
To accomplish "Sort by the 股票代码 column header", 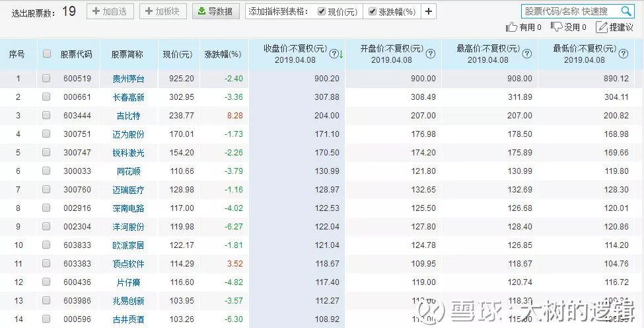I will [x=77, y=54].
